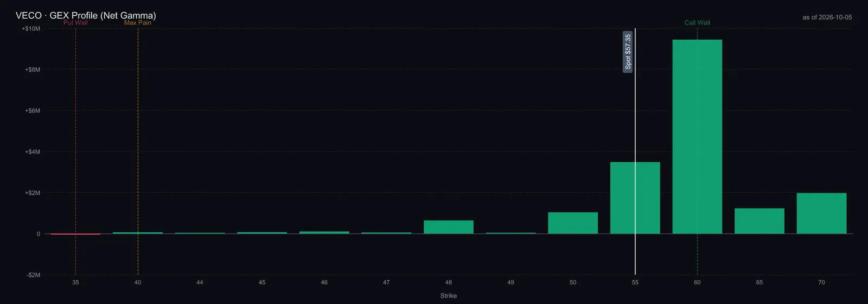Click the strike 50 gamma bar
This screenshot has height=304, width=868.
click(573, 223)
